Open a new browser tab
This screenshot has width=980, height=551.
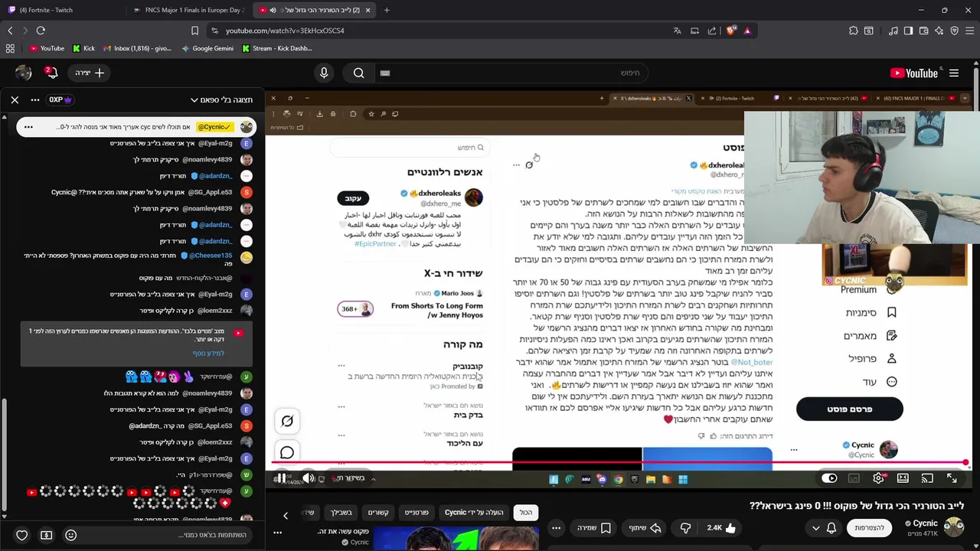pos(387,10)
